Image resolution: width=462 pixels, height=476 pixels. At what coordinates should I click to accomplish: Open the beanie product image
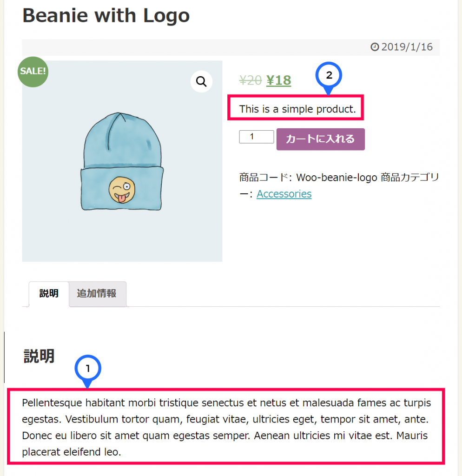122,161
